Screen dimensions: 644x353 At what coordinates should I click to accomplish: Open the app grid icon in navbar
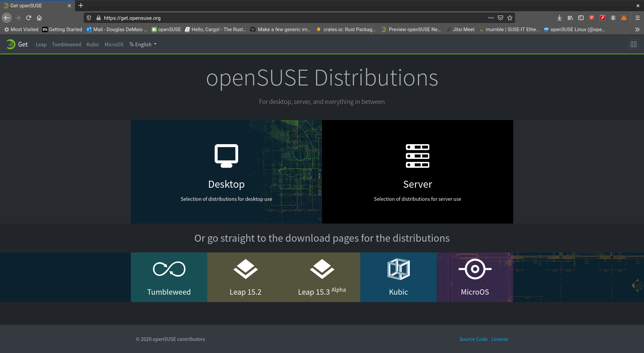pos(633,44)
